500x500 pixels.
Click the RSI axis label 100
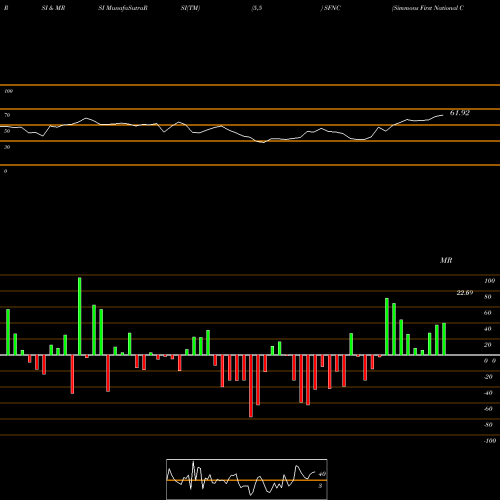[8, 91]
